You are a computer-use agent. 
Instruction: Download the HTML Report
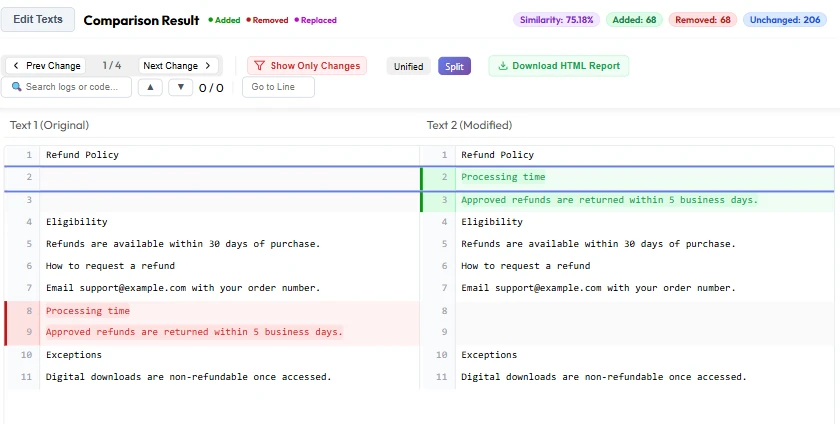coord(558,66)
